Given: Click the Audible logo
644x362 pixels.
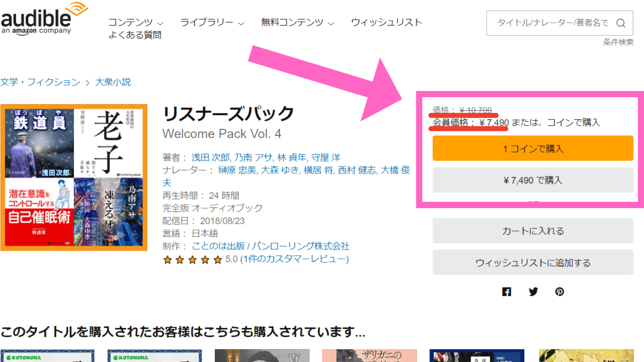Looking at the screenshot, I should pos(44,18).
